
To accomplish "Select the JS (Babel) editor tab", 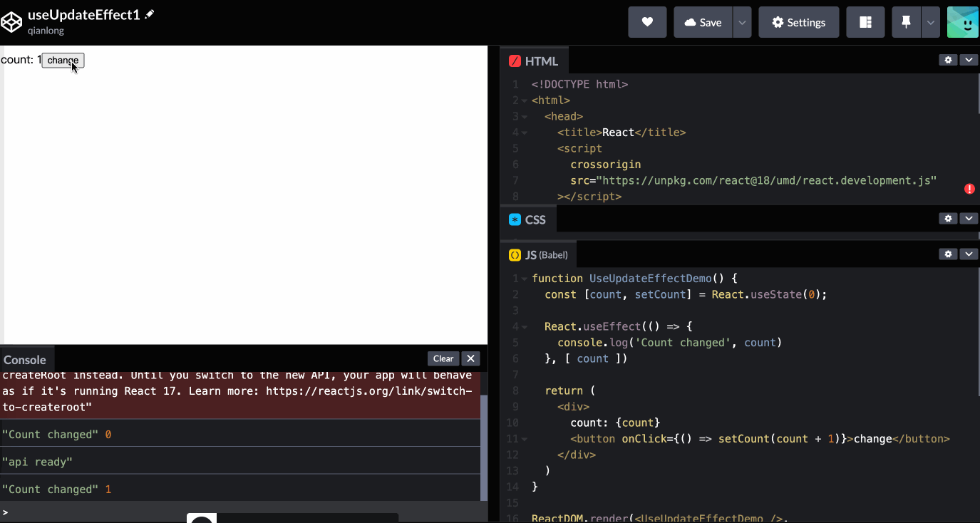I will click(x=538, y=254).
